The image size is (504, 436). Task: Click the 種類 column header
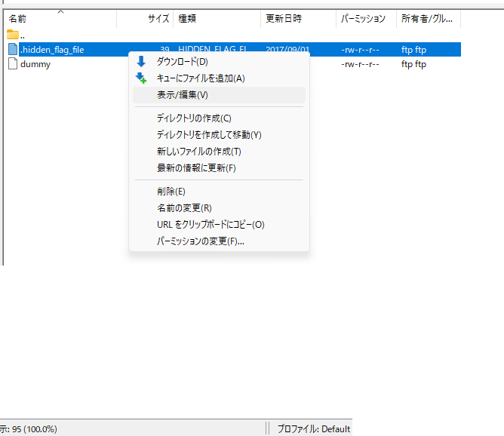click(x=186, y=18)
